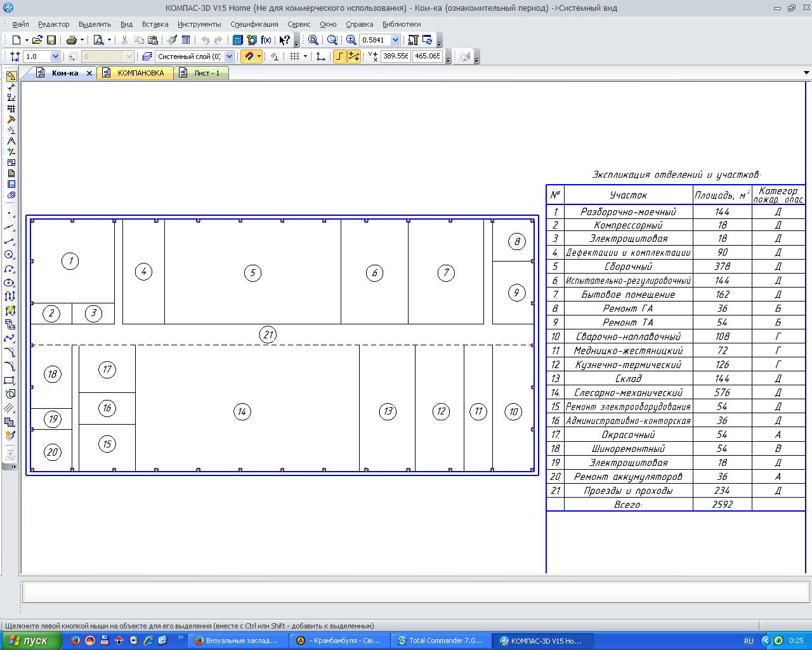Click the Paste icon

pos(152,40)
